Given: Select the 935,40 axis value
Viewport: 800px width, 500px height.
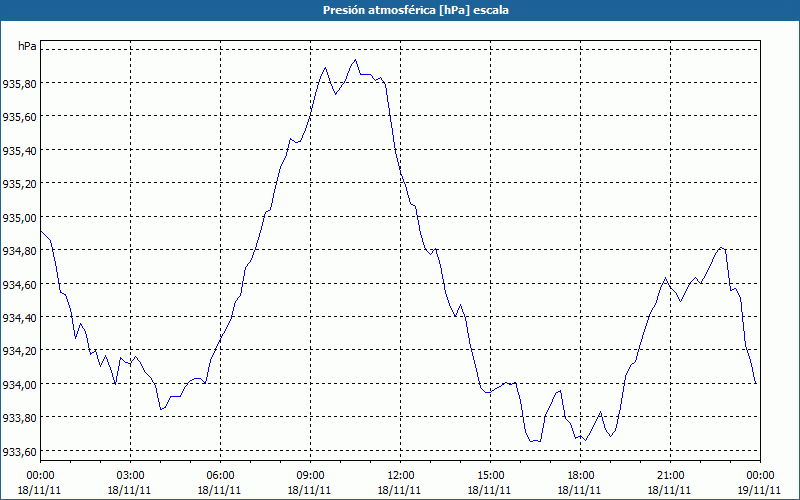Looking at the screenshot, I should (19, 151).
